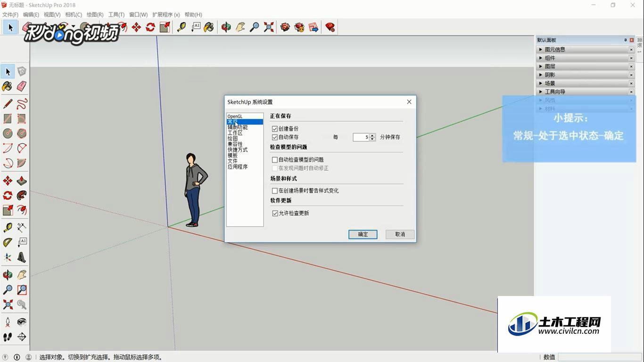
Task: Select the Paint Bucket tool in left toolbar
Action: click(8, 86)
